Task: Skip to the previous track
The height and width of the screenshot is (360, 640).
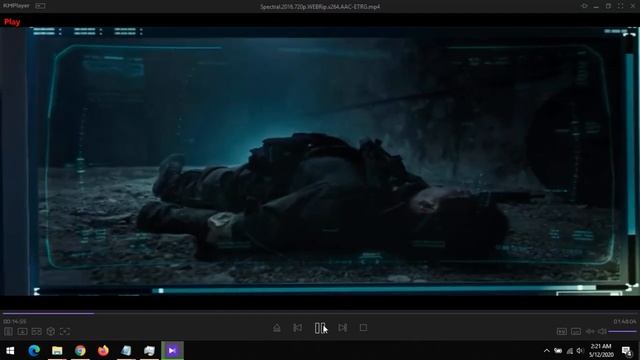Action: click(298, 328)
